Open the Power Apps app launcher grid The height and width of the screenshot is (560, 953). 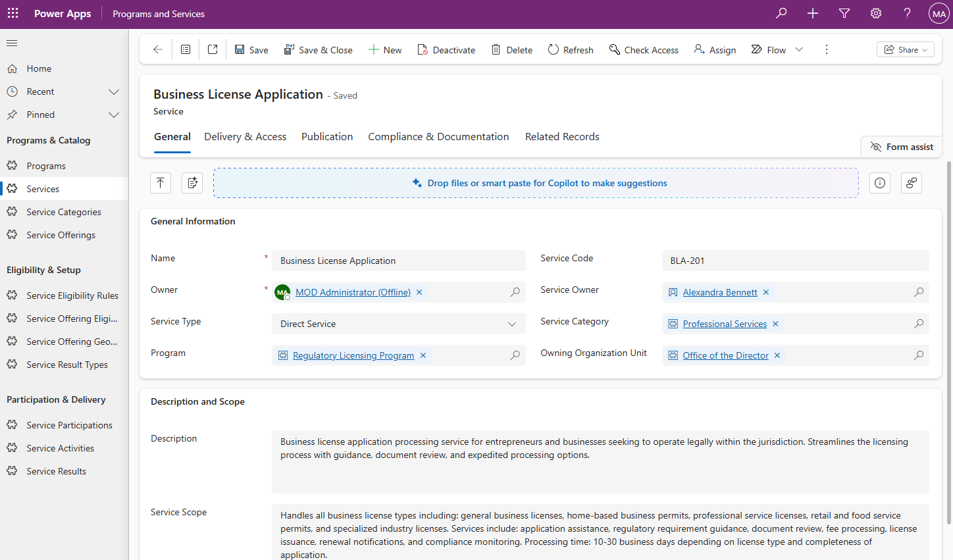tap(13, 13)
